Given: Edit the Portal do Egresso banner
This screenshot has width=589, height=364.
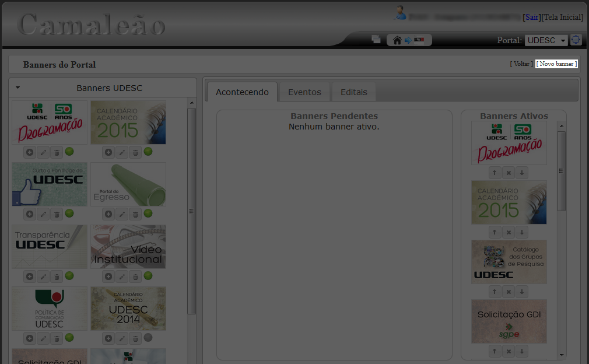Looking at the screenshot, I should tap(122, 214).
